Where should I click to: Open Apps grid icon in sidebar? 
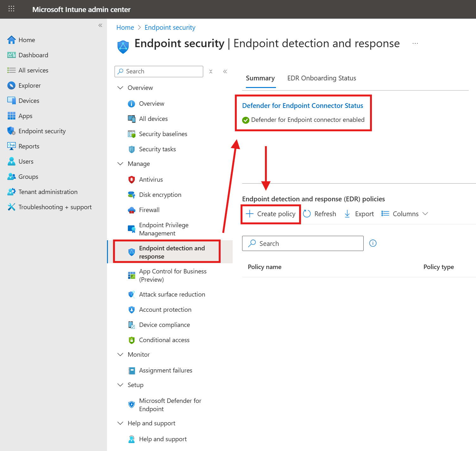11,116
